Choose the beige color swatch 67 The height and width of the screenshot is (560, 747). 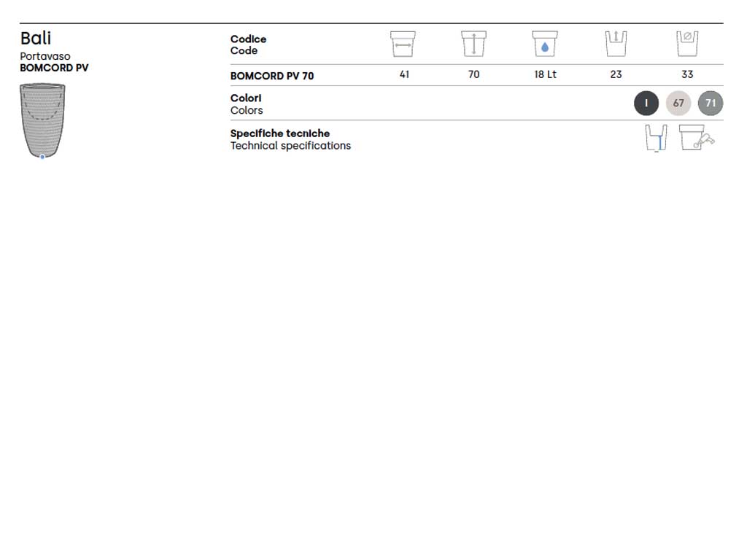678,104
